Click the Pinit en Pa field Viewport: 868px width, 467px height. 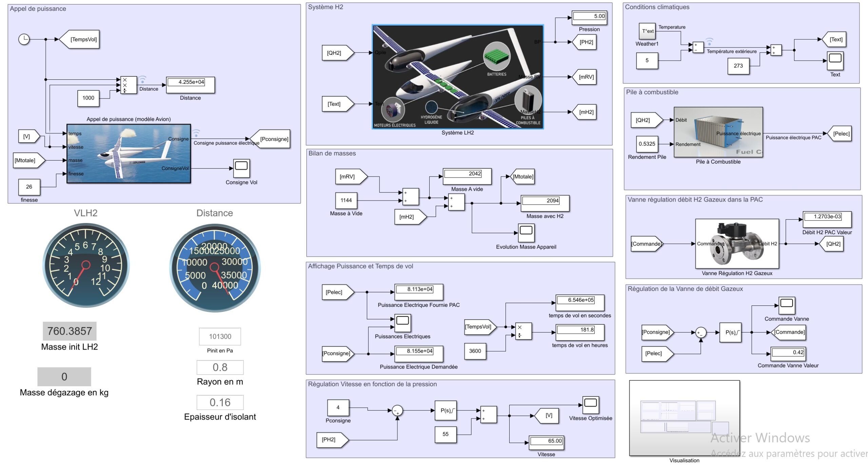[220, 336]
